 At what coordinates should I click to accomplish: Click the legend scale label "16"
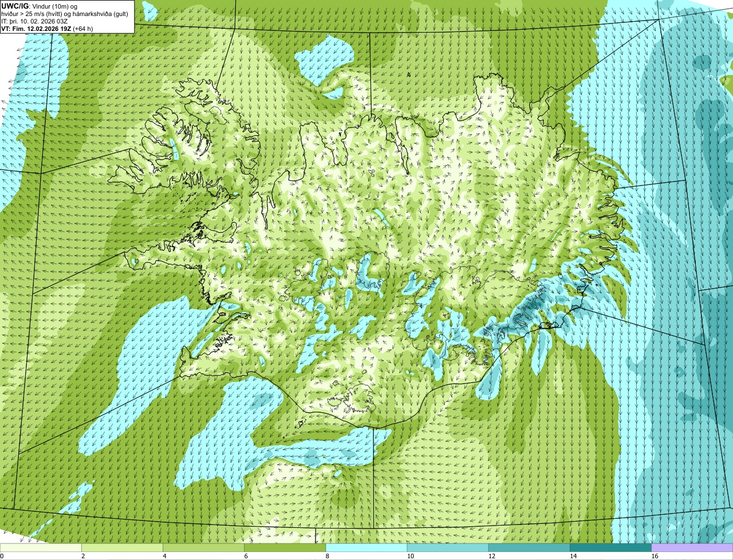pyautogui.click(x=655, y=556)
